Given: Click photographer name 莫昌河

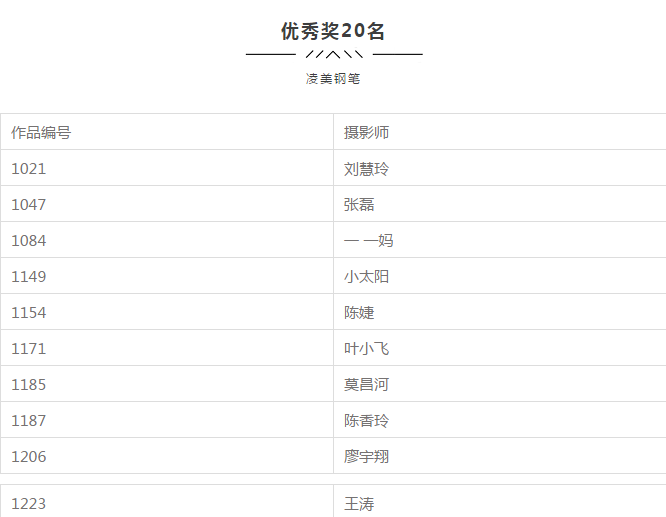Looking at the screenshot, I should click(x=366, y=385).
